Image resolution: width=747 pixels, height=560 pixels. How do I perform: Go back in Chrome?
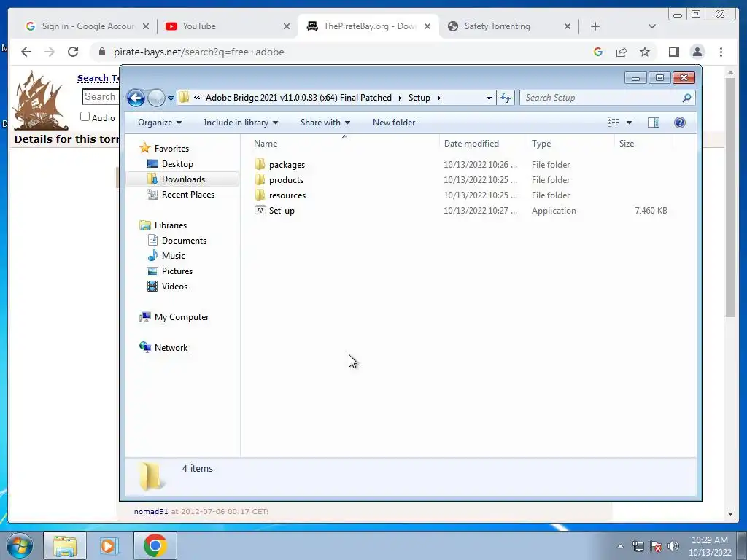pyautogui.click(x=26, y=52)
